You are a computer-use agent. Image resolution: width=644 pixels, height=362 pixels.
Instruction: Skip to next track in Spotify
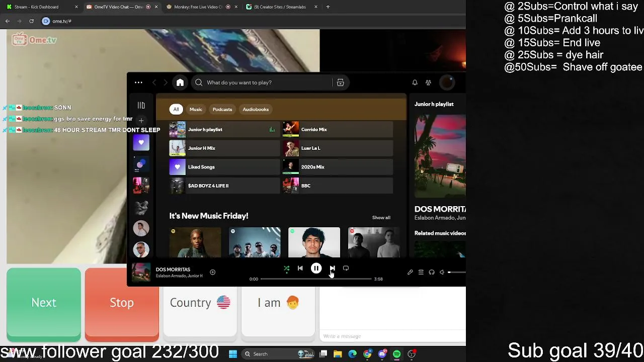point(332,268)
